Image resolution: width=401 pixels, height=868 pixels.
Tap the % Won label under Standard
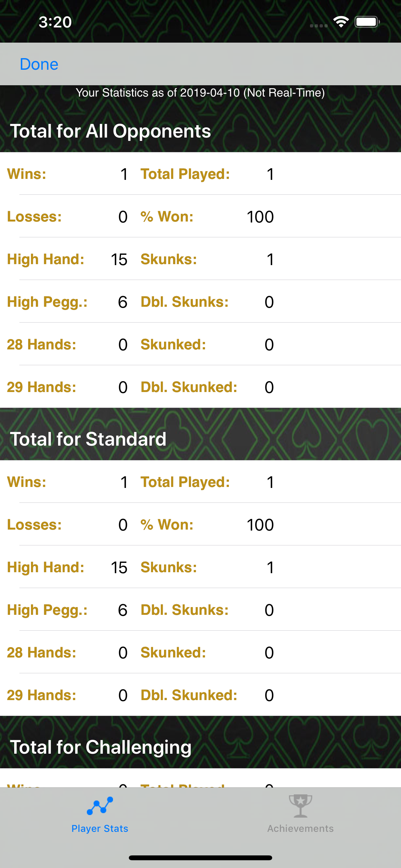pyautogui.click(x=167, y=525)
